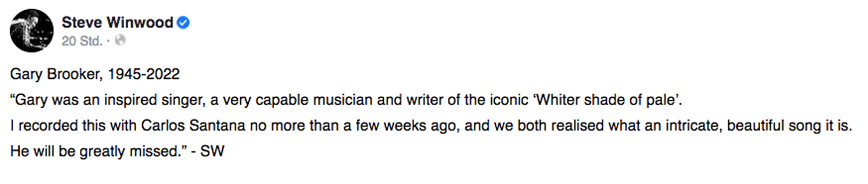The width and height of the screenshot is (868, 184).
Task: Click the years '1945-2022' in the post
Action: [144, 74]
